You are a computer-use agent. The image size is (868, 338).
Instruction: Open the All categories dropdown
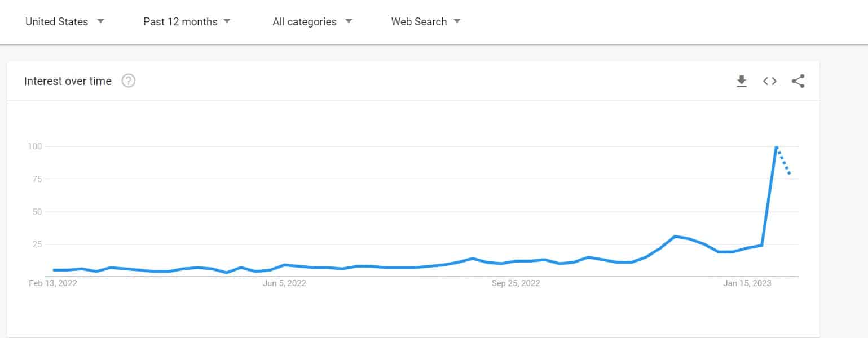[312, 21]
